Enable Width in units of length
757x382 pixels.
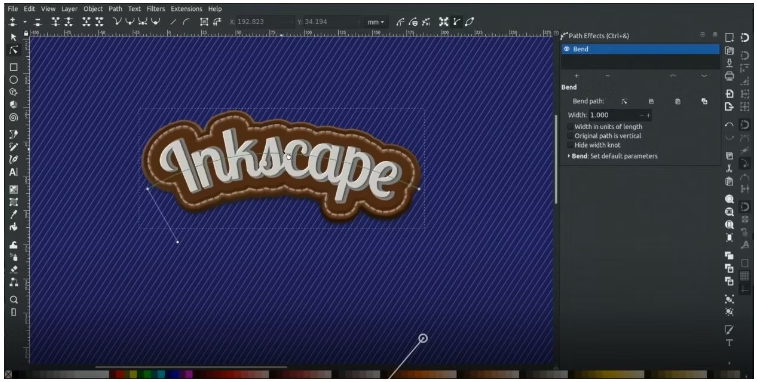click(x=570, y=127)
